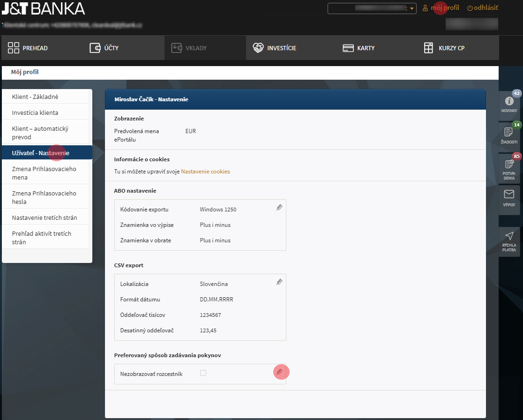
Task: Select Zmena Prihlasovacieho hesla in sidebar
Action: 45,197
